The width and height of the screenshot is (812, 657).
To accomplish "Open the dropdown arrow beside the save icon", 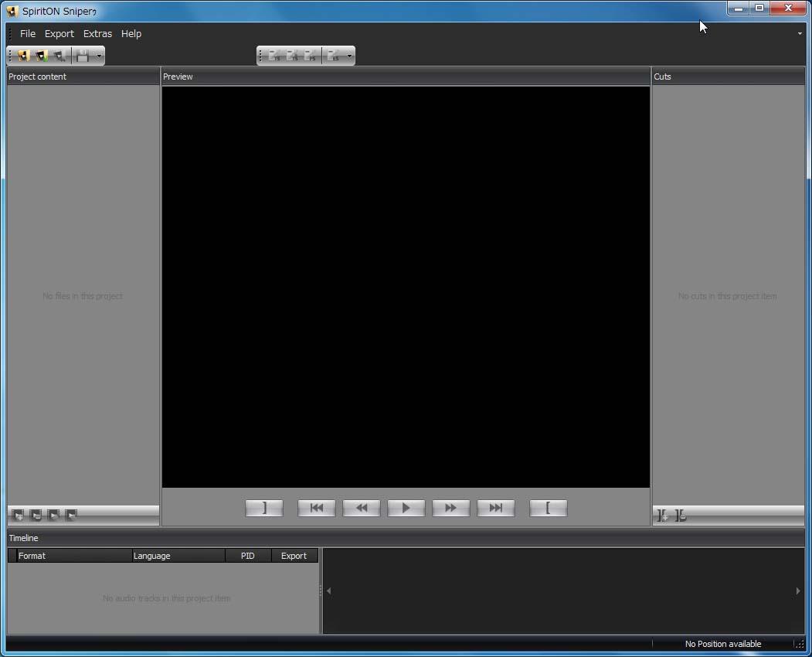I will click(99, 56).
